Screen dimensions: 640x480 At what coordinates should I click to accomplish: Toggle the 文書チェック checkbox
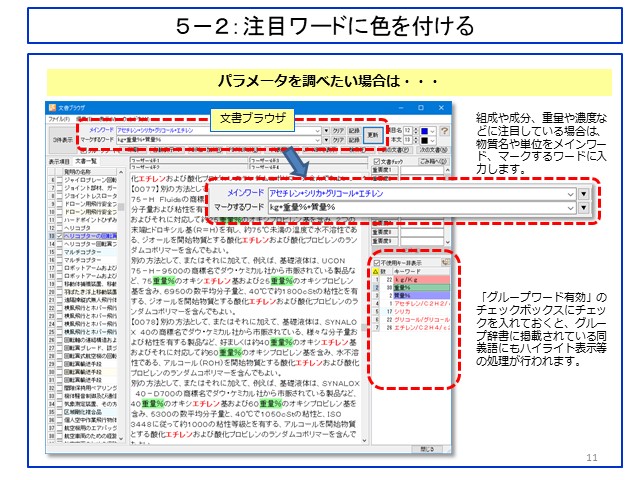click(x=377, y=162)
